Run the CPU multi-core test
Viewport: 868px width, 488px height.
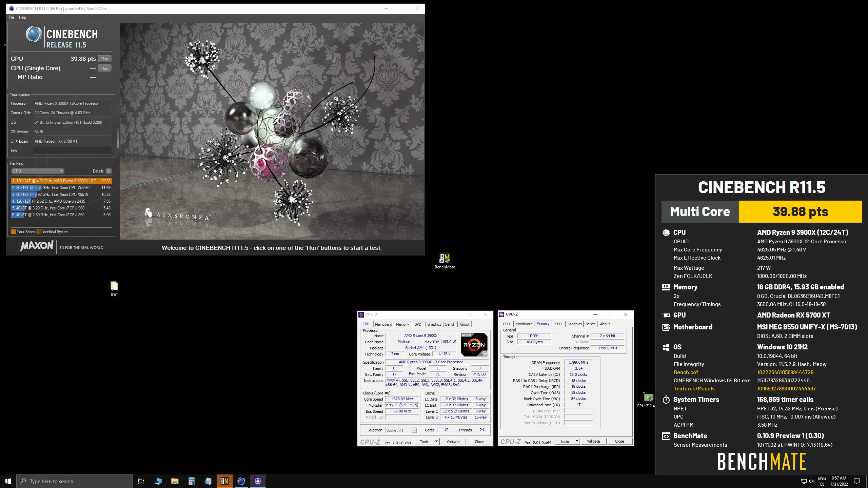[x=104, y=59]
